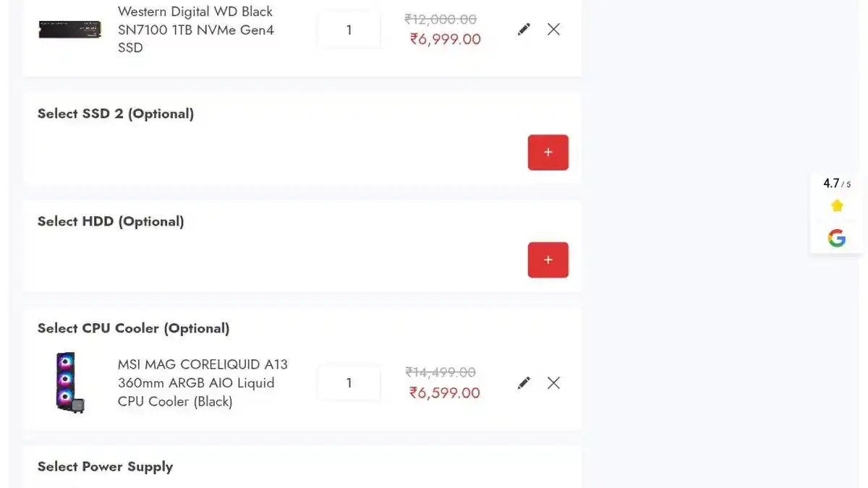Edit the MSI MAG CORELIQUID cooler selection

click(x=524, y=383)
